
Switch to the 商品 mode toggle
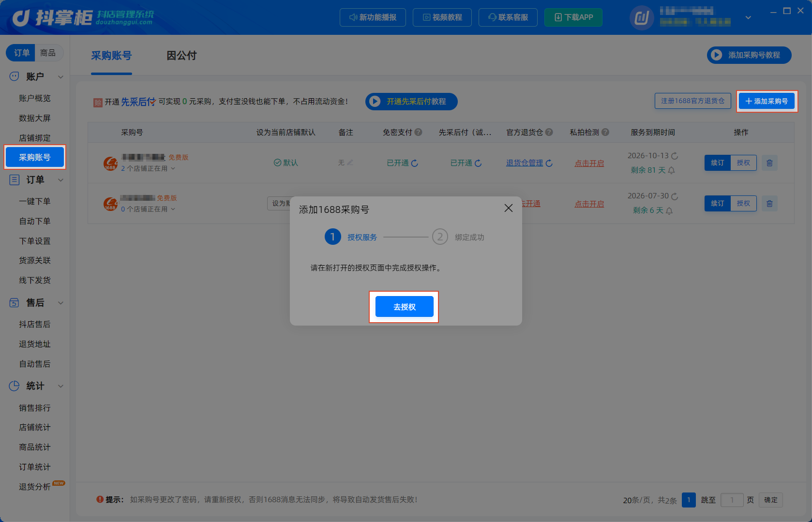point(48,53)
